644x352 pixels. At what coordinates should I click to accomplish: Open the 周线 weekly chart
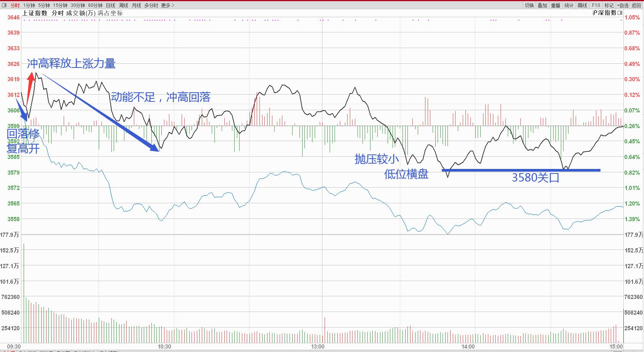[x=123, y=5]
